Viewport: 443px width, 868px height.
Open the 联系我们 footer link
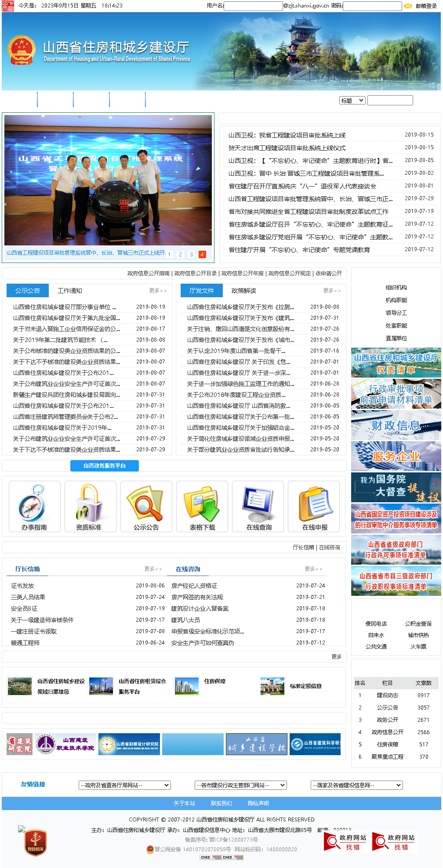(x=221, y=803)
